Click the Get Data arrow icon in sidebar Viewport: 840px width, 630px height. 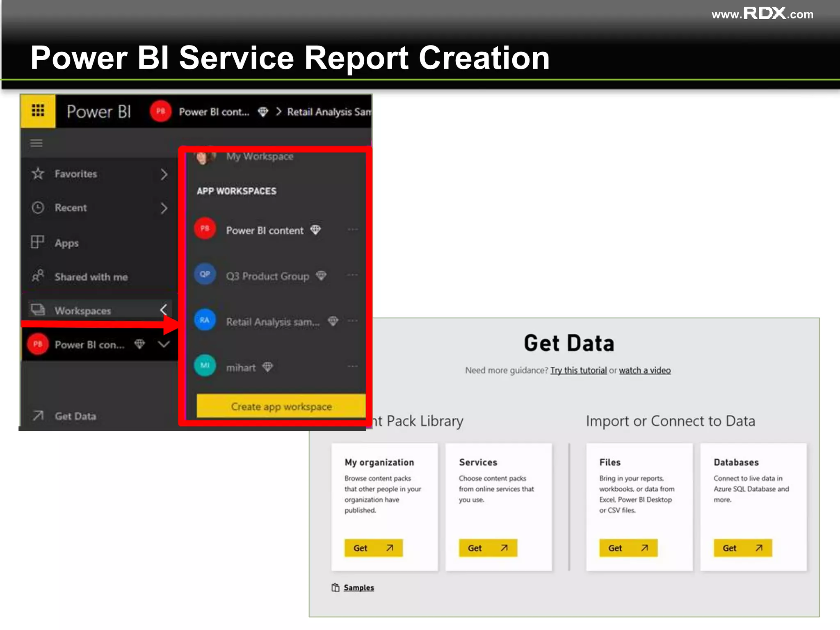click(x=38, y=415)
